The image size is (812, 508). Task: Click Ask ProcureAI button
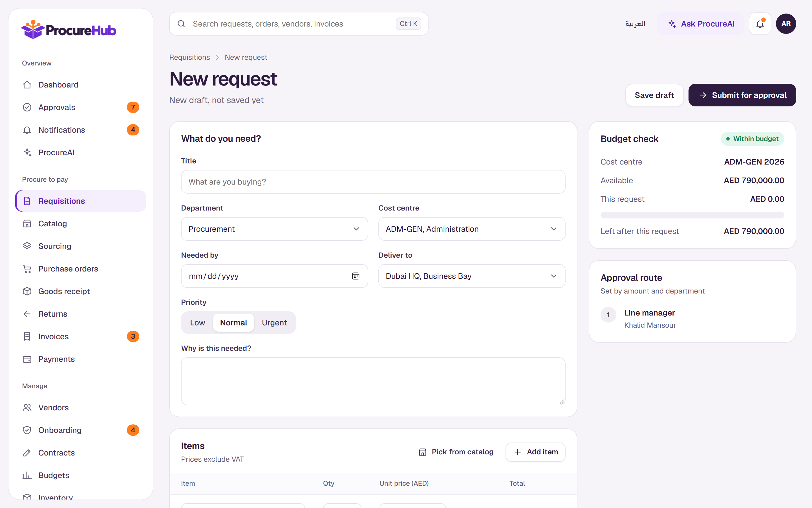tap(701, 24)
